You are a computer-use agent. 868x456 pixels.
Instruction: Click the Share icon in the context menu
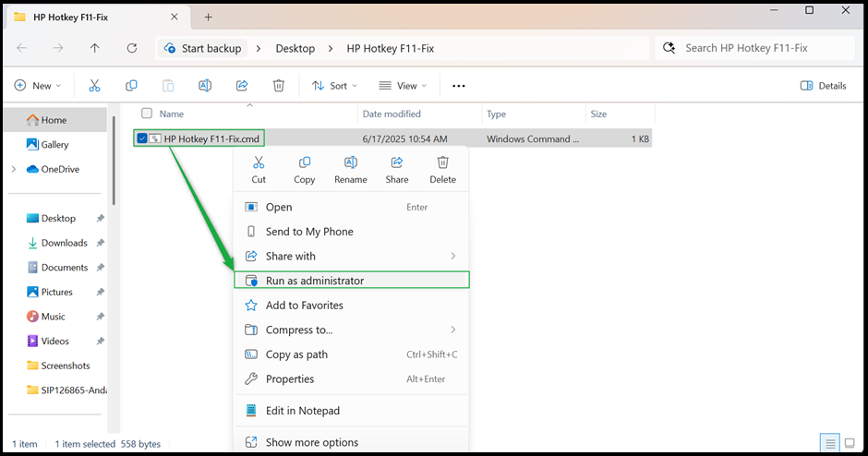[397, 169]
